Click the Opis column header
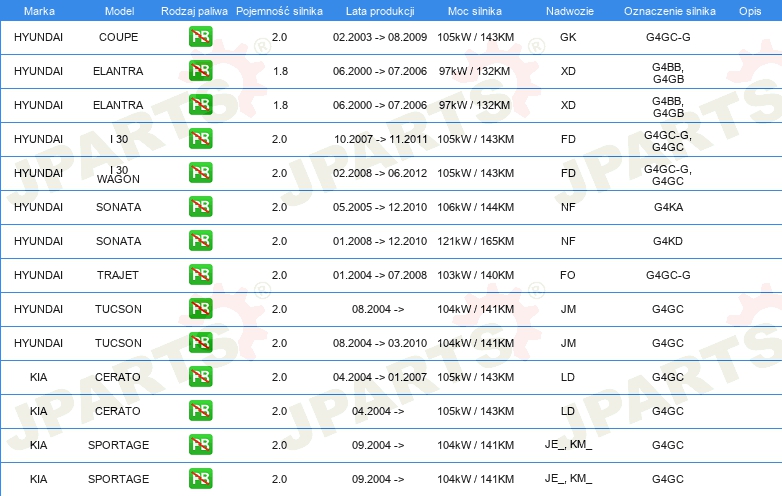782x496 pixels. point(749,10)
